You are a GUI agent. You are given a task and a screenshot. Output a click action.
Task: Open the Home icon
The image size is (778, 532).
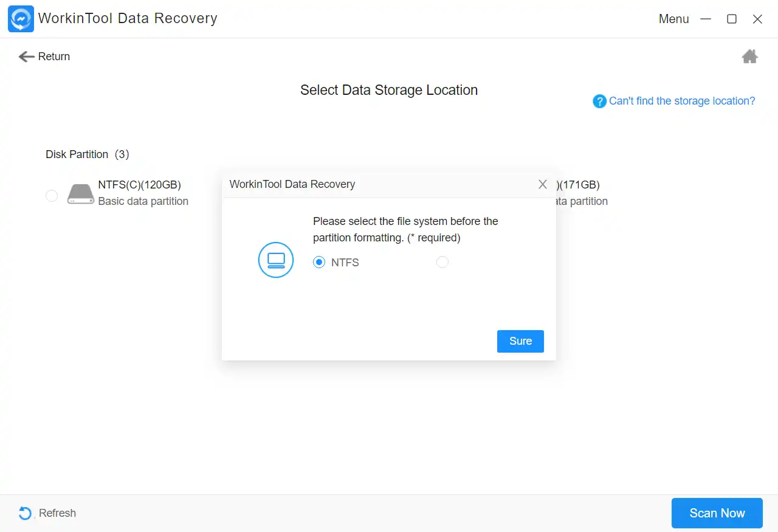click(x=749, y=57)
